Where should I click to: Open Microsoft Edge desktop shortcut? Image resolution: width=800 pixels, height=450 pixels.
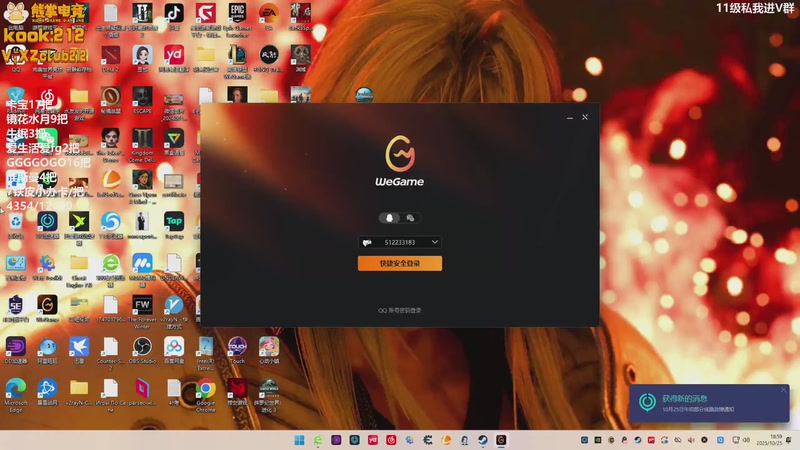16,395
